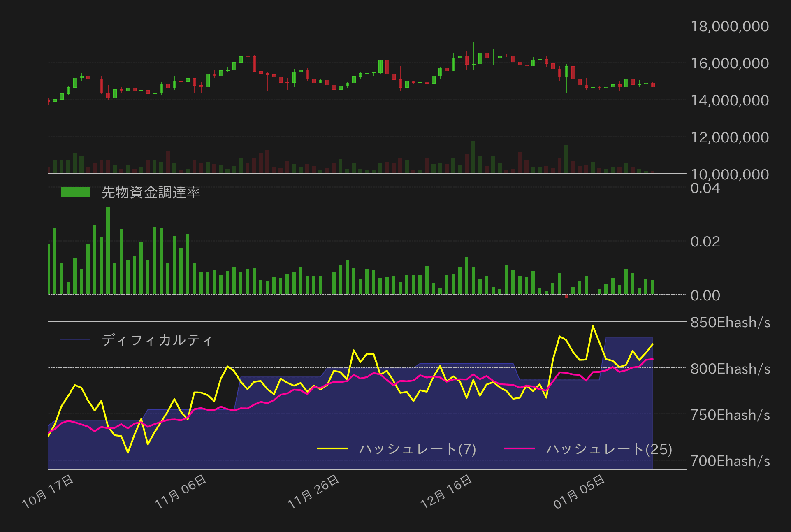Click the 01月 05日 date axis label
The image size is (791, 532).
579,491
